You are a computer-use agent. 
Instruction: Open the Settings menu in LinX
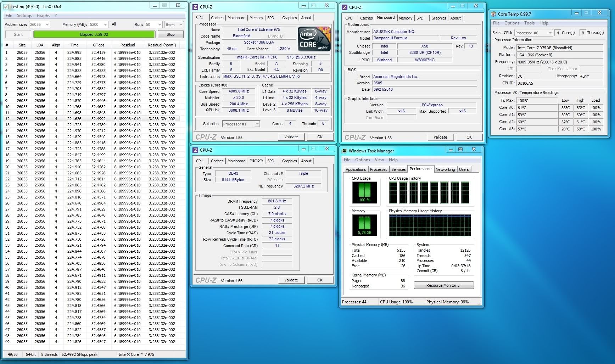(x=24, y=16)
